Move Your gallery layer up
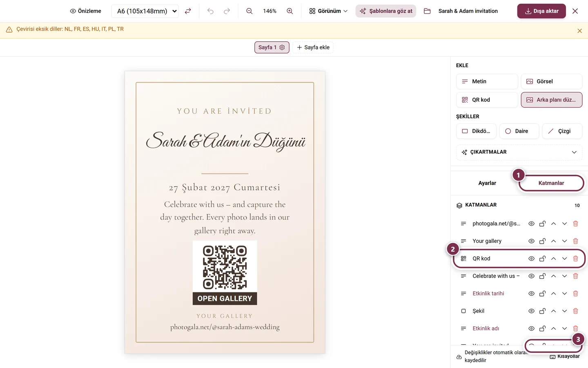 [553, 241]
